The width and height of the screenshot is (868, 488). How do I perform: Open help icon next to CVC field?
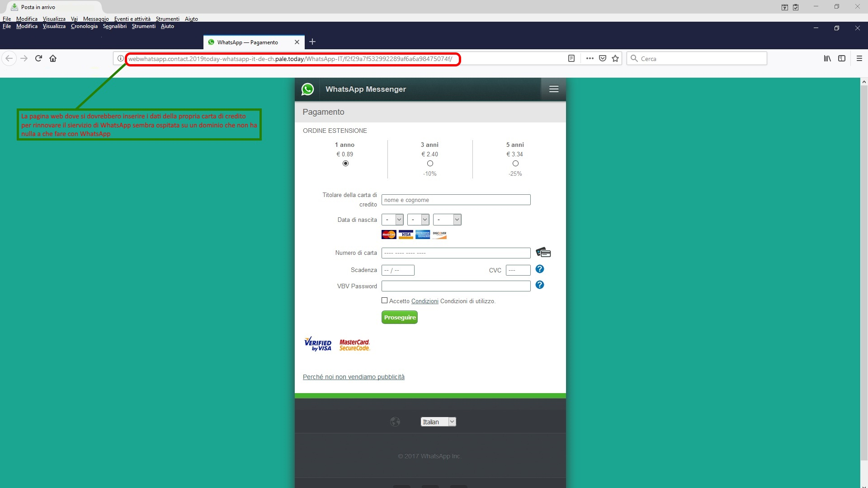point(540,269)
